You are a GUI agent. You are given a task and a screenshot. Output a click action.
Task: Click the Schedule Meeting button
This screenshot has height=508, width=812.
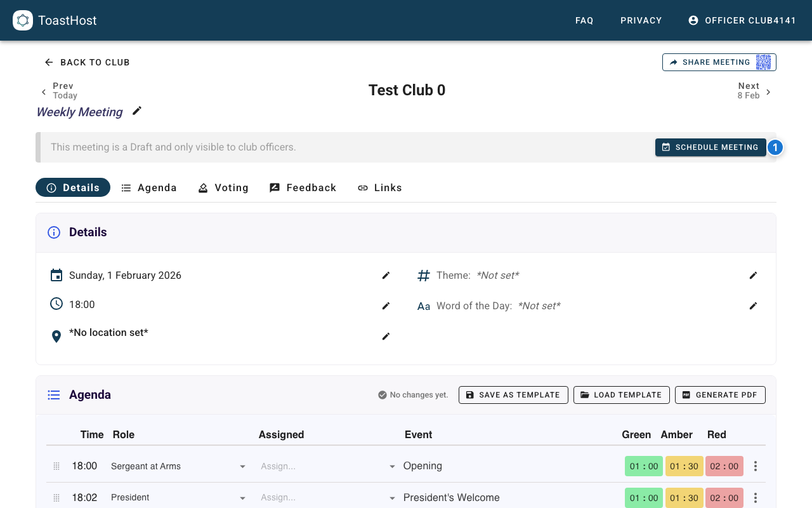click(x=710, y=147)
